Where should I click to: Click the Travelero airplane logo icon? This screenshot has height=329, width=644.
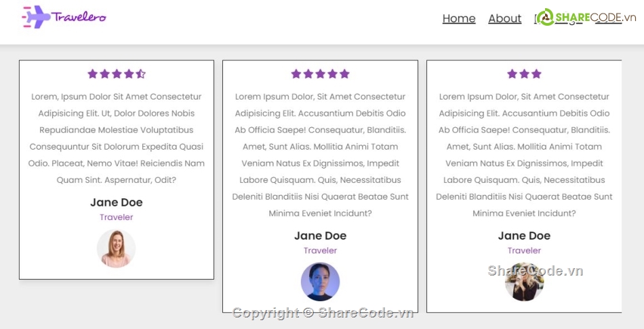pyautogui.click(x=36, y=17)
